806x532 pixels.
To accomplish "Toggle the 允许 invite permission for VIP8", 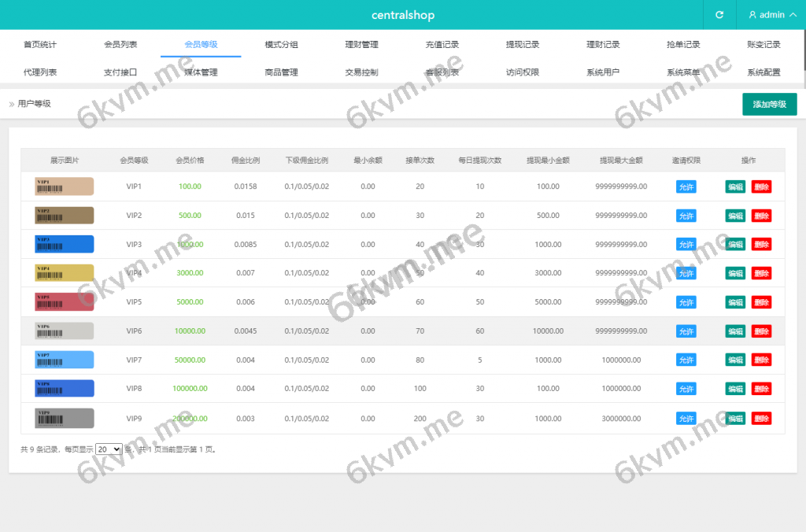I will tap(686, 389).
